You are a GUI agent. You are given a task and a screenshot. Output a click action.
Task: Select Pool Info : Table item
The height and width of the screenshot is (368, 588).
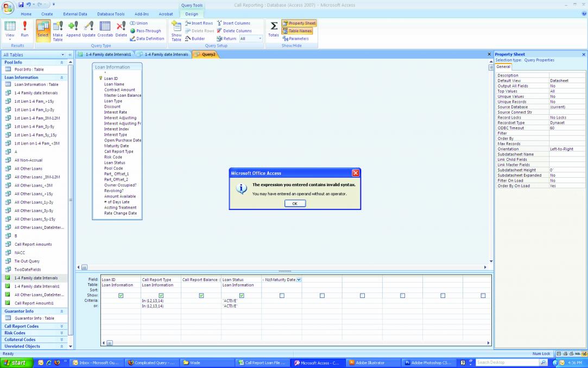click(29, 70)
